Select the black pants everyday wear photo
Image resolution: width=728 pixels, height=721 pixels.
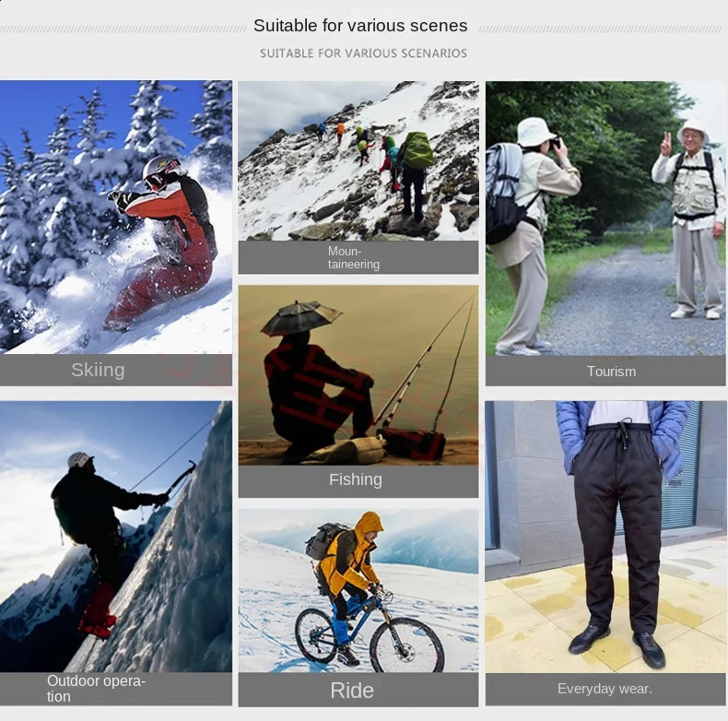click(x=605, y=535)
